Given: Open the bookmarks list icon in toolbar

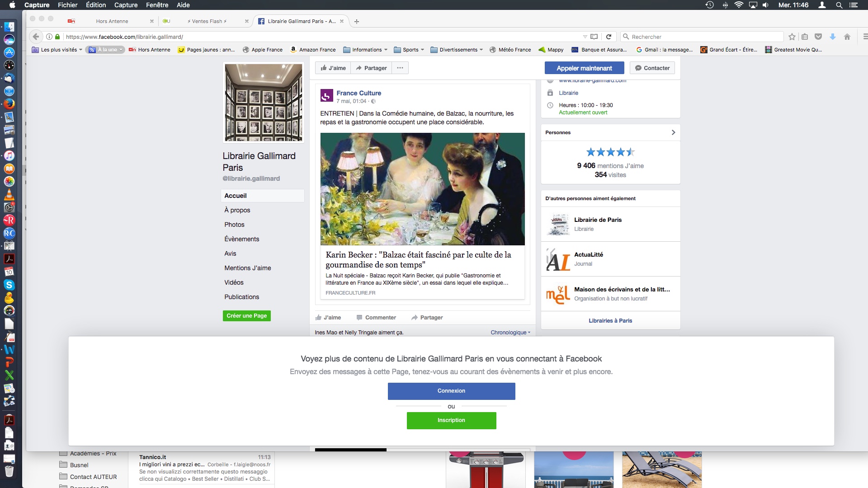Looking at the screenshot, I should [x=805, y=37].
